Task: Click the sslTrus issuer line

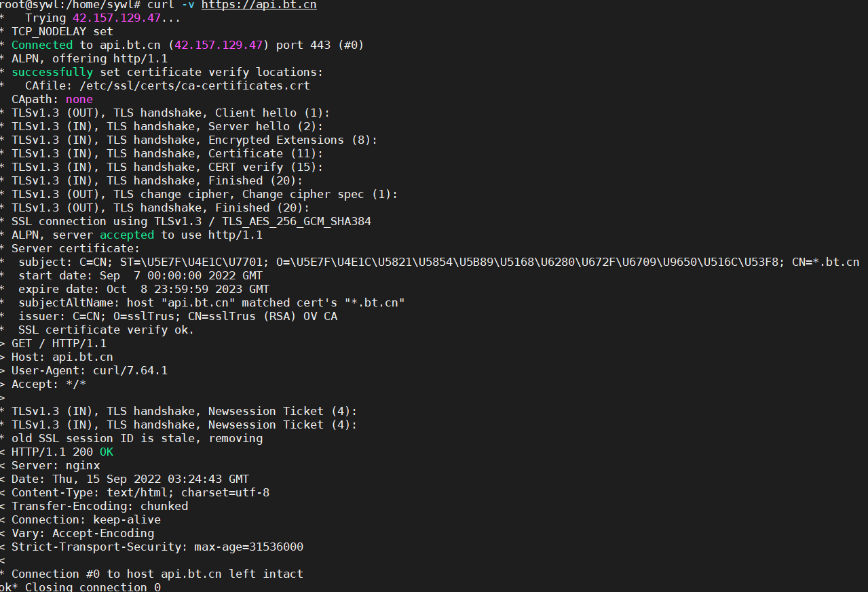Action: [x=178, y=316]
